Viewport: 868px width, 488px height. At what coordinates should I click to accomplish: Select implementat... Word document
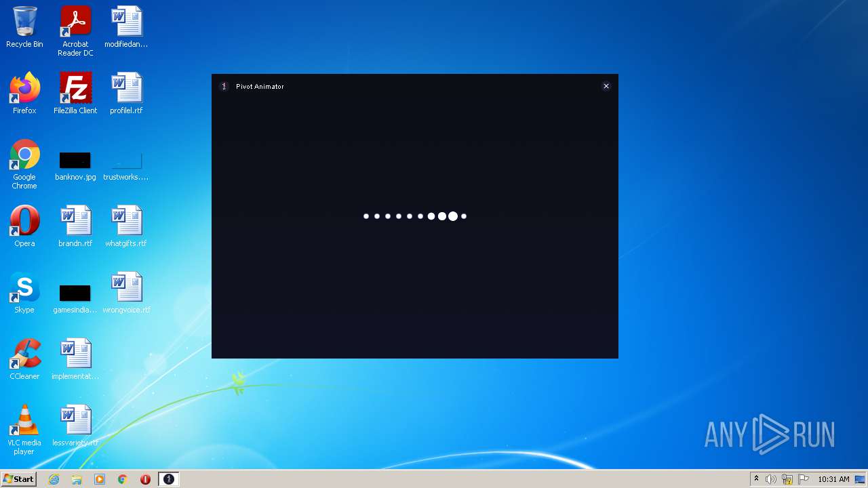pyautogui.click(x=75, y=359)
